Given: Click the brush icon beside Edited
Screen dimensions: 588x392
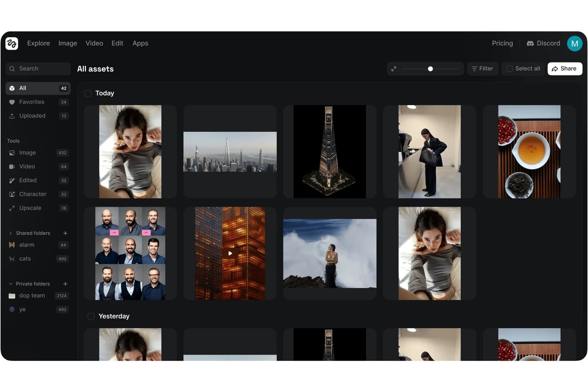Looking at the screenshot, I should coord(12,180).
